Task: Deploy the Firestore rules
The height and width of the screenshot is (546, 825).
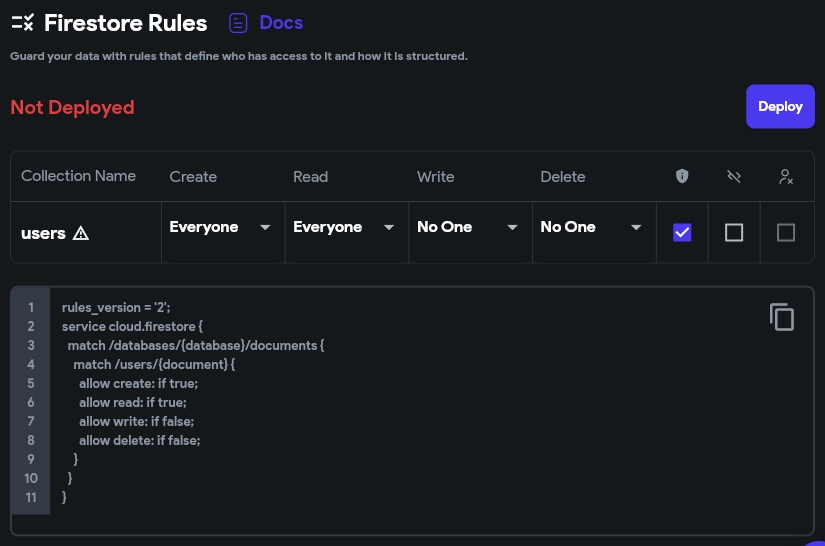Action: (x=780, y=106)
